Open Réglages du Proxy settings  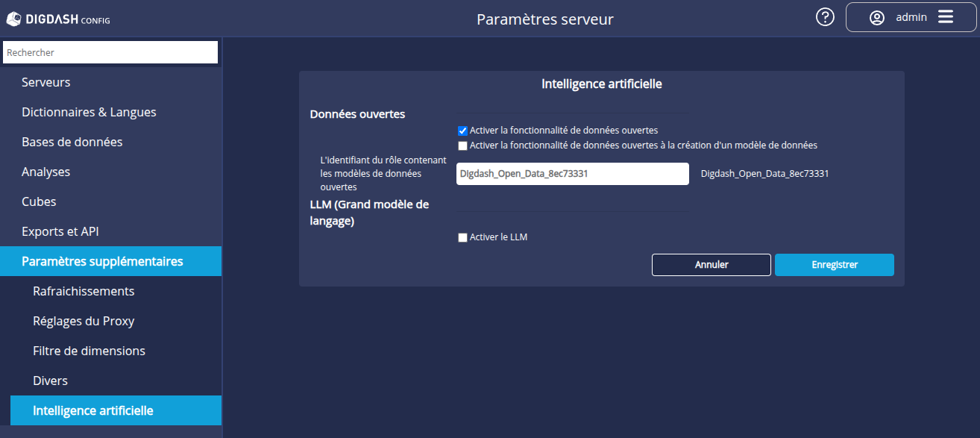click(x=84, y=321)
